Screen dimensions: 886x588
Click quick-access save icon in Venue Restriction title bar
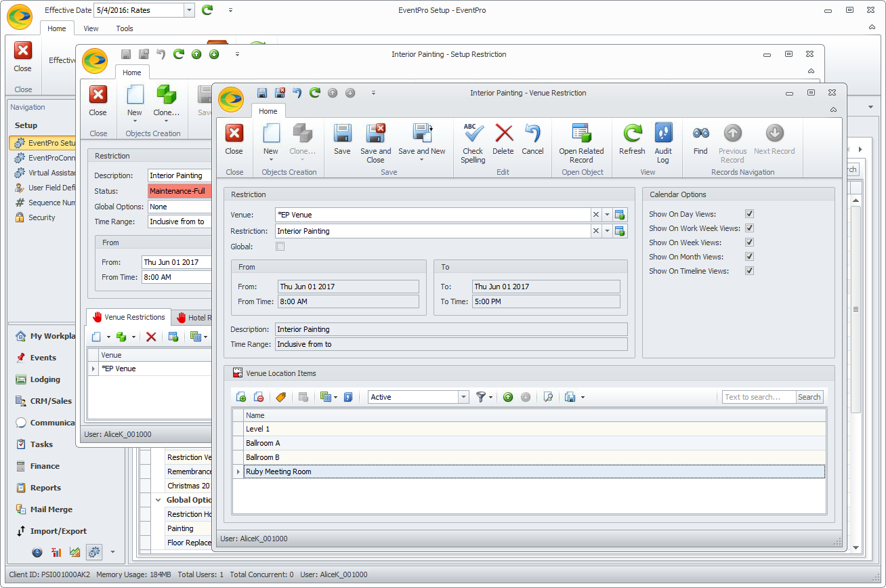click(x=262, y=93)
